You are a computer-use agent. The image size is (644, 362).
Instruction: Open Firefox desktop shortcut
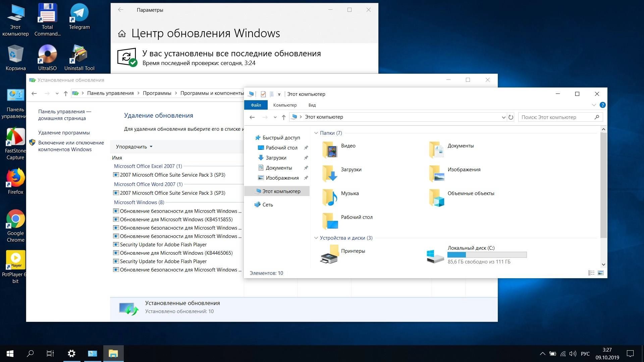coord(15,181)
